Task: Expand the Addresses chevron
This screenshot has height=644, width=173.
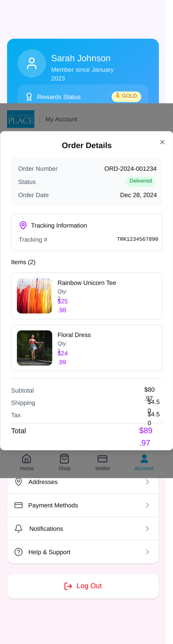Action: tap(147, 482)
